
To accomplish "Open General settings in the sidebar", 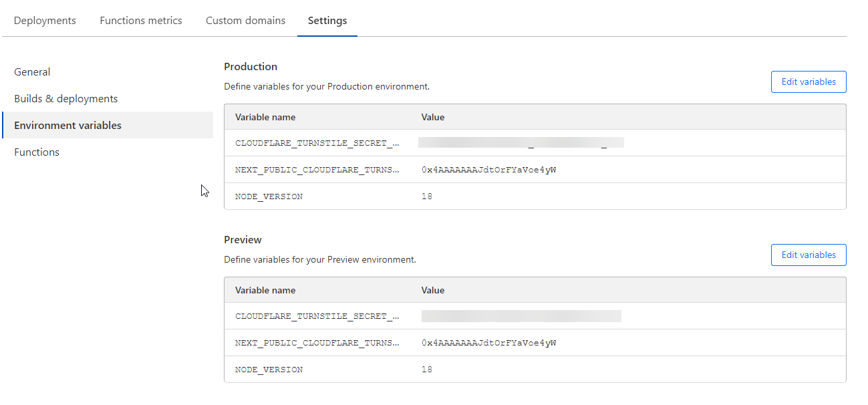I will point(32,72).
